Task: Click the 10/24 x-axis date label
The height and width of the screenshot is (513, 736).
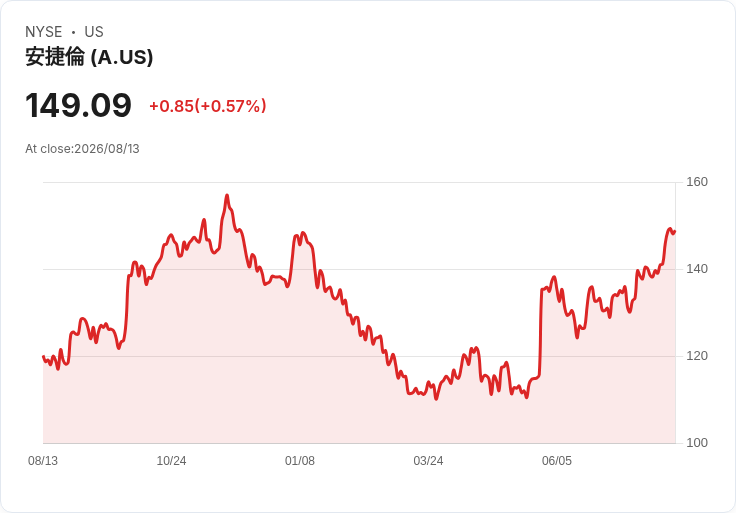Action: pos(171,461)
